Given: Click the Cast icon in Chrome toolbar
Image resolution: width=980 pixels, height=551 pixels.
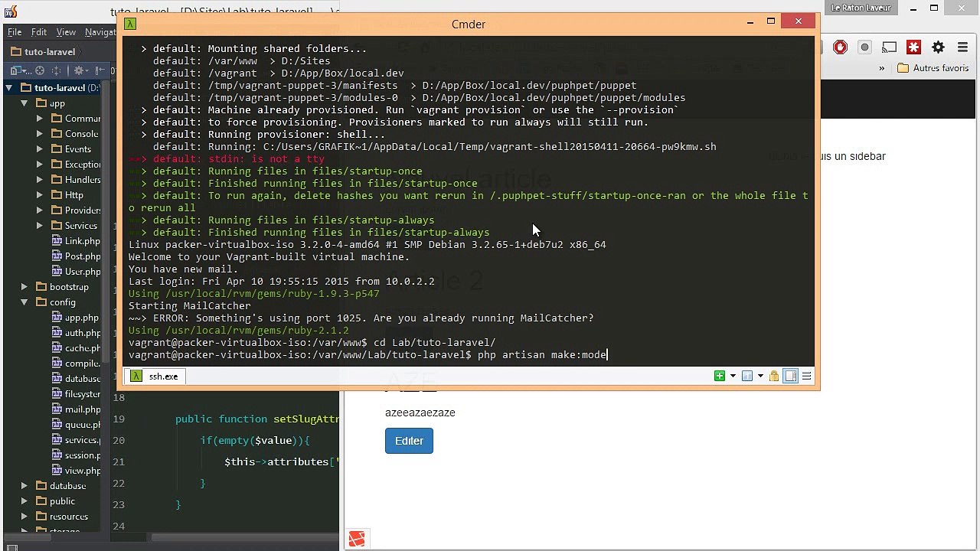Looking at the screenshot, I should (889, 47).
